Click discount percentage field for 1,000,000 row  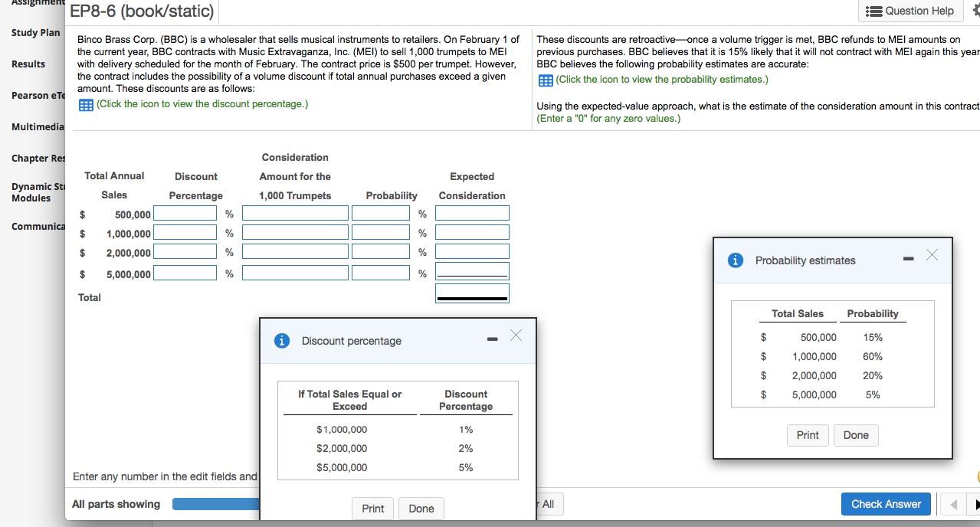[x=185, y=232]
